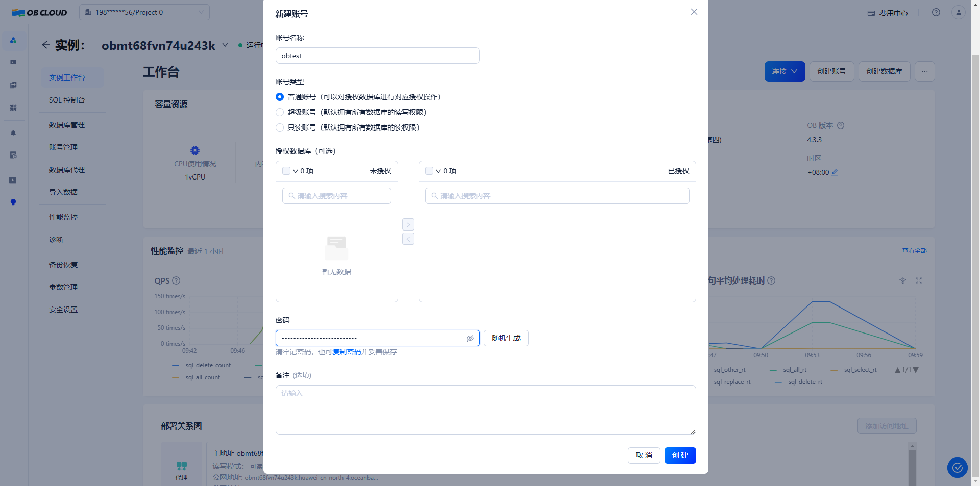Image resolution: width=980 pixels, height=486 pixels.
Task: Click 取消 to cancel account creation
Action: 644,455
